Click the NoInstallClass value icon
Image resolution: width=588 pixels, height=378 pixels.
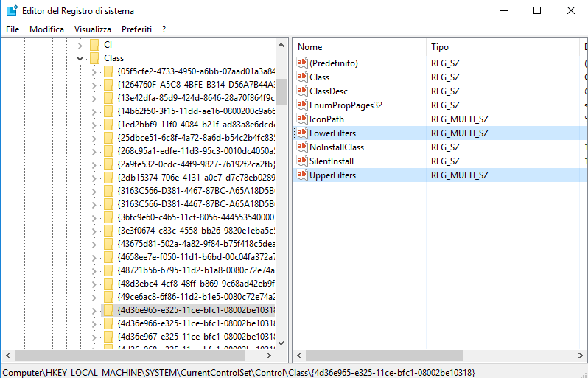click(302, 147)
